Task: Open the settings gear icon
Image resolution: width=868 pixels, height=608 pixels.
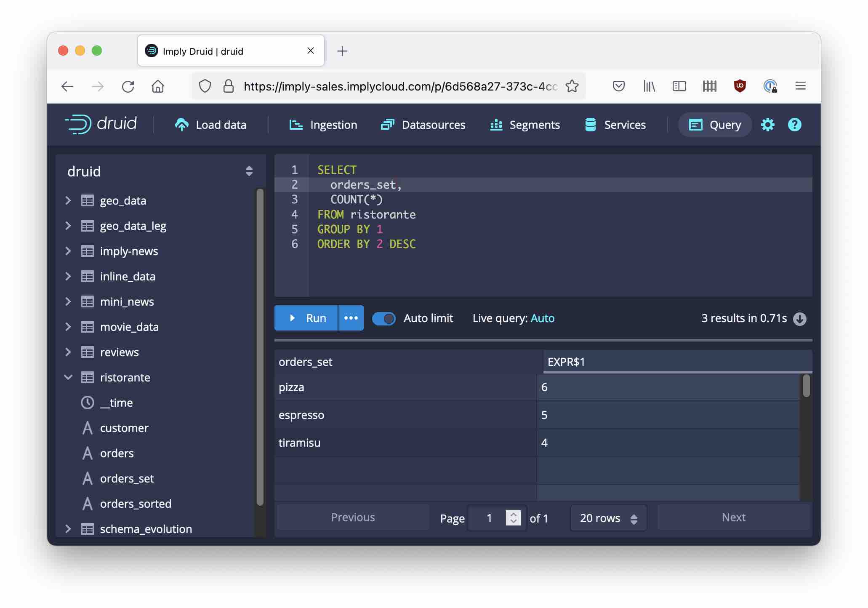Action: click(767, 125)
